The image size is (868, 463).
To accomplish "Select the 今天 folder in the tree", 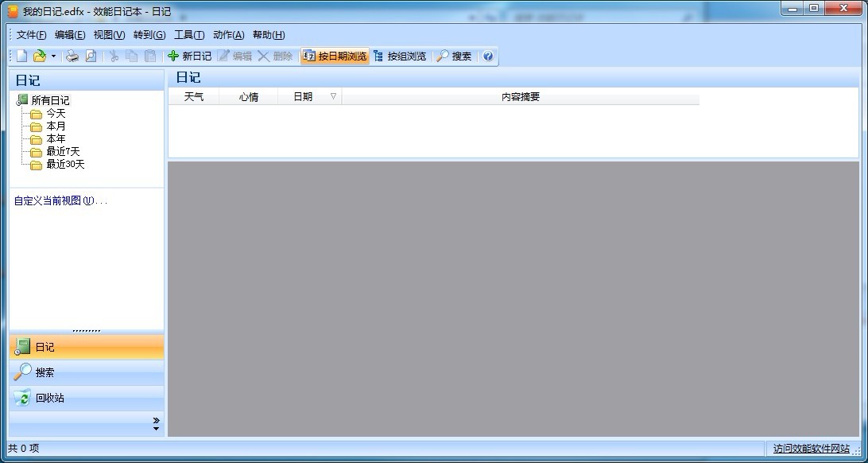I will 56,113.
